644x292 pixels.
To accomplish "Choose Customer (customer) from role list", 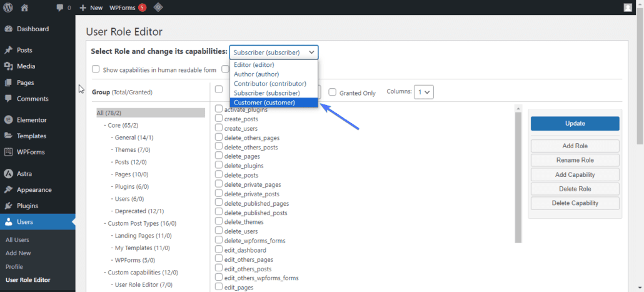I will [273, 103].
